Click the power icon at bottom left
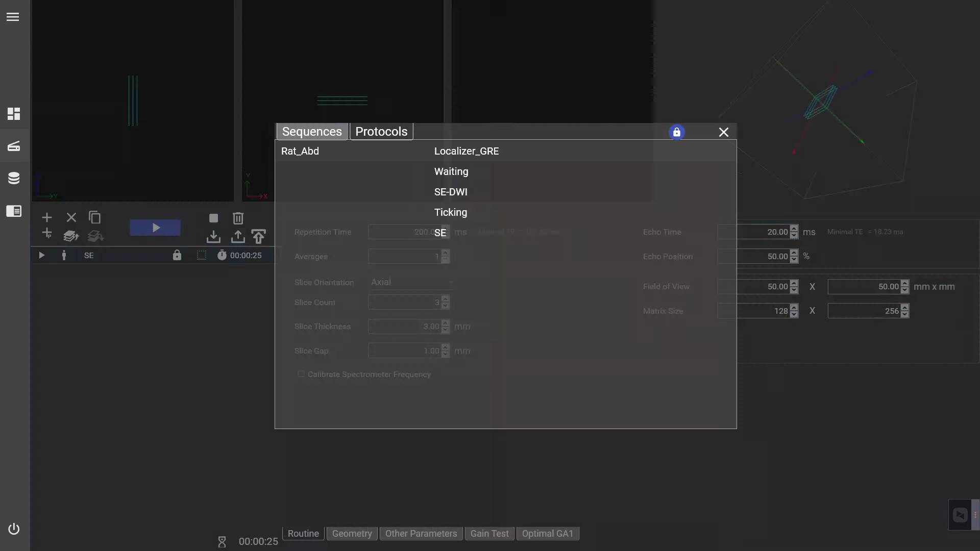 14,529
